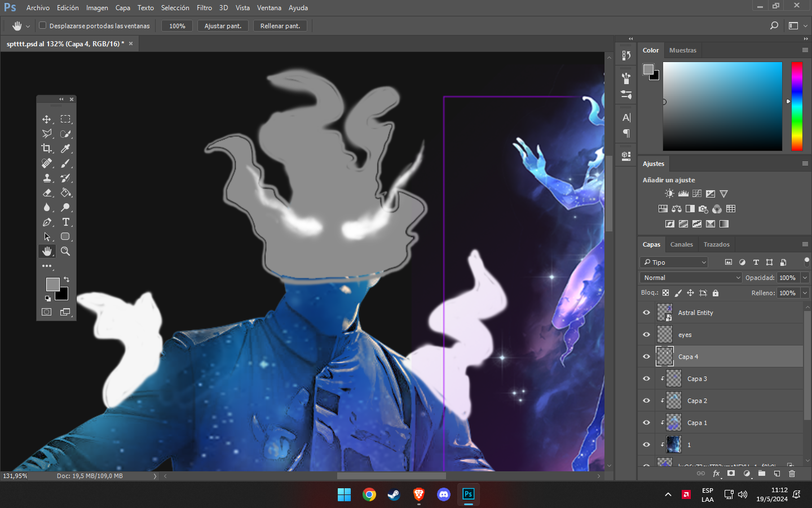Viewport: 812px width, 508px height.
Task: Add a Levels adjustment
Action: click(683, 194)
